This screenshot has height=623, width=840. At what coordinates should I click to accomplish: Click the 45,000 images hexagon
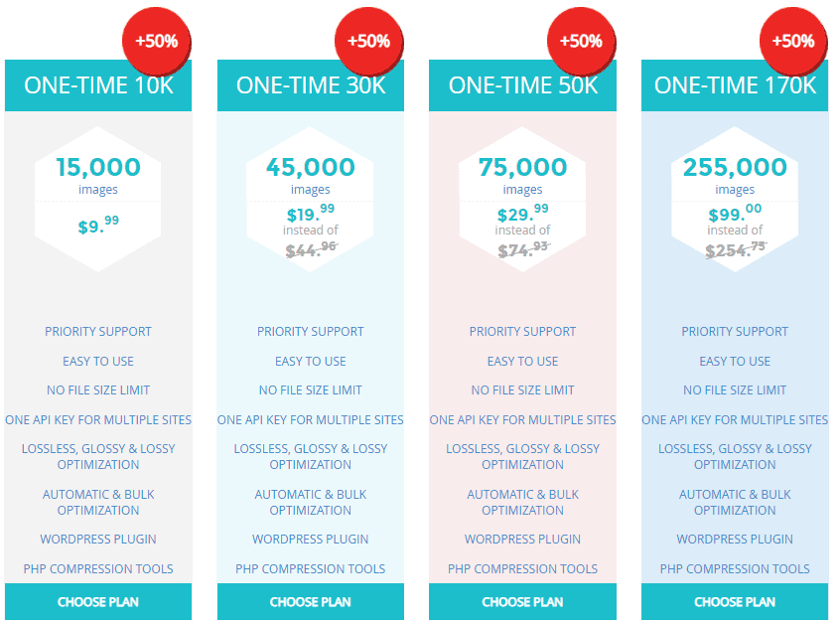click(x=310, y=200)
